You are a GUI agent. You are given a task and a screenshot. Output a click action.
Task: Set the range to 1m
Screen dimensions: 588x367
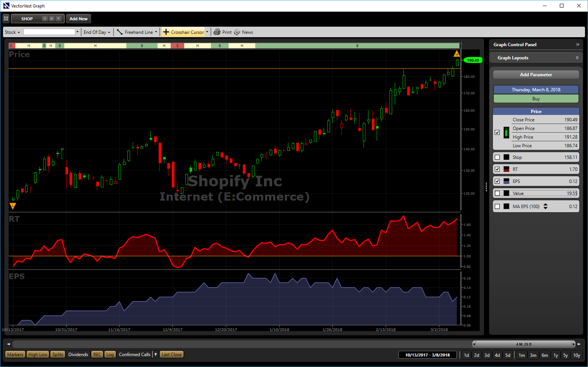tap(521, 355)
